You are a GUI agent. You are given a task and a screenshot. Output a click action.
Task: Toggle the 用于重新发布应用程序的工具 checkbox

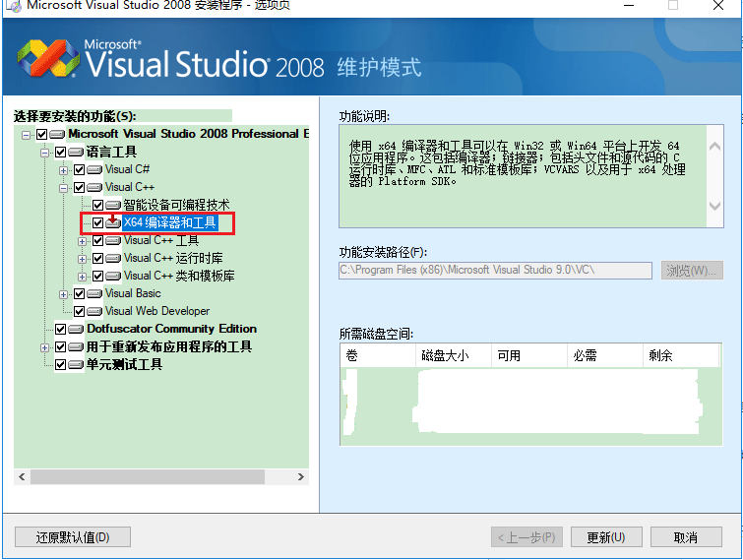pos(61,347)
